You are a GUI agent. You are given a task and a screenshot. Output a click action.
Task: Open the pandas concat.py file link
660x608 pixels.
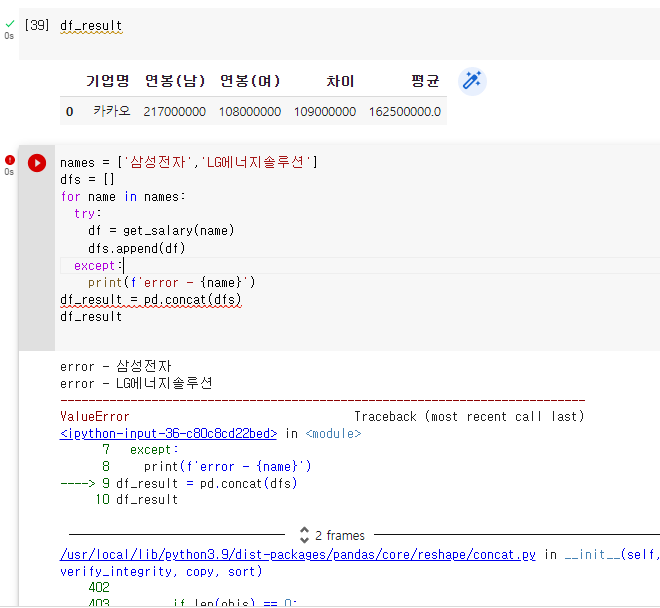(x=298, y=555)
